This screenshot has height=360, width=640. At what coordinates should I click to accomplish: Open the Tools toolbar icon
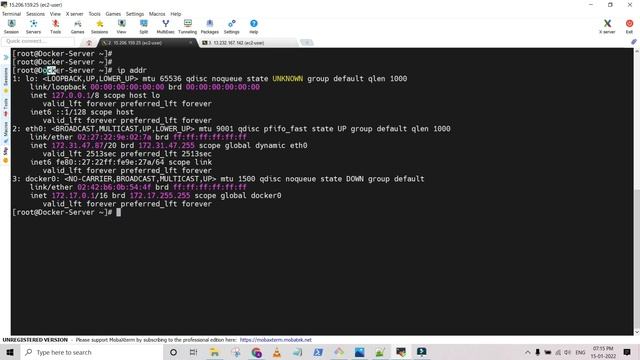pos(56,27)
